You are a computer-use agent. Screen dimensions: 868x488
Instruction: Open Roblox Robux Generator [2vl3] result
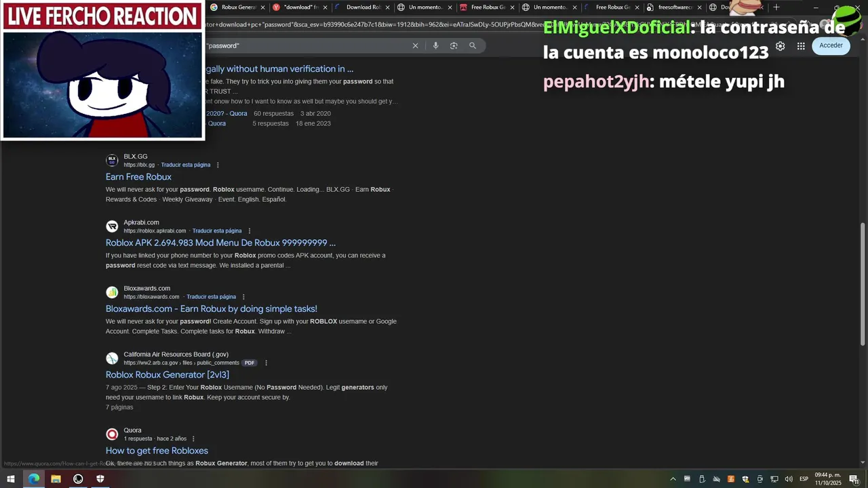point(167,374)
